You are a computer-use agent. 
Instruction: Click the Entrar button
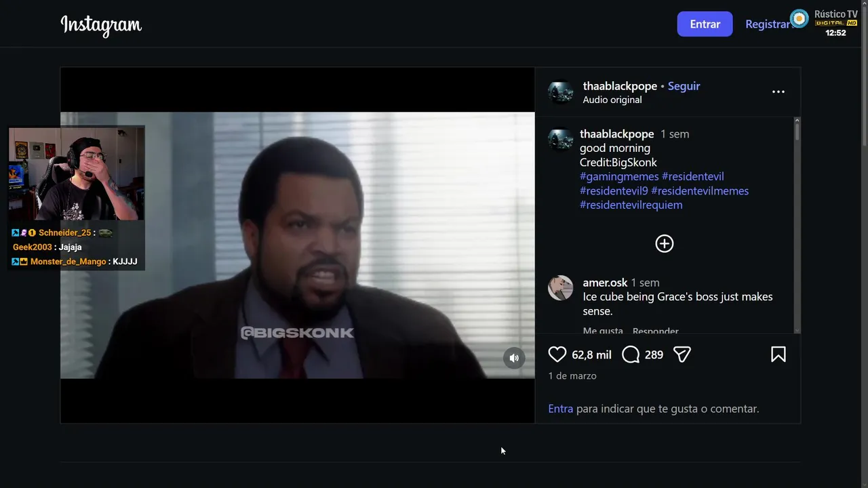click(x=705, y=24)
